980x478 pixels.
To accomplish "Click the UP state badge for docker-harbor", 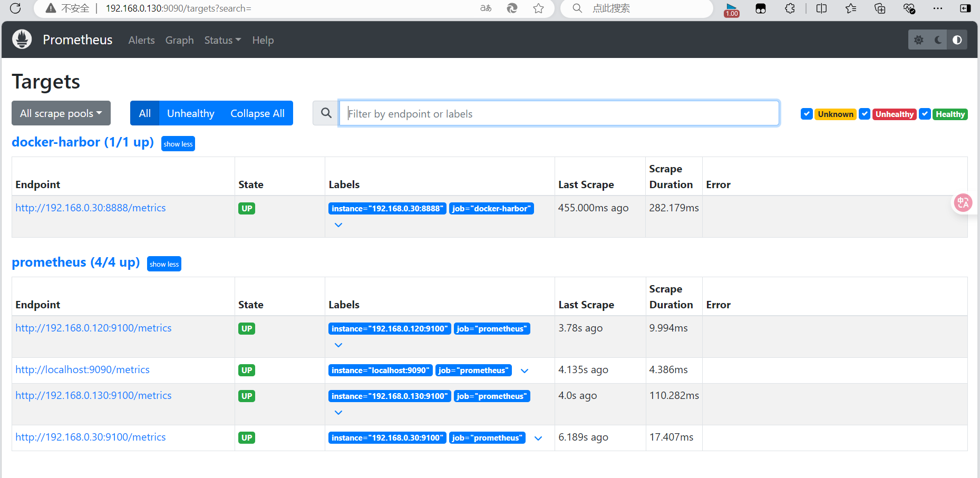I will coord(247,209).
